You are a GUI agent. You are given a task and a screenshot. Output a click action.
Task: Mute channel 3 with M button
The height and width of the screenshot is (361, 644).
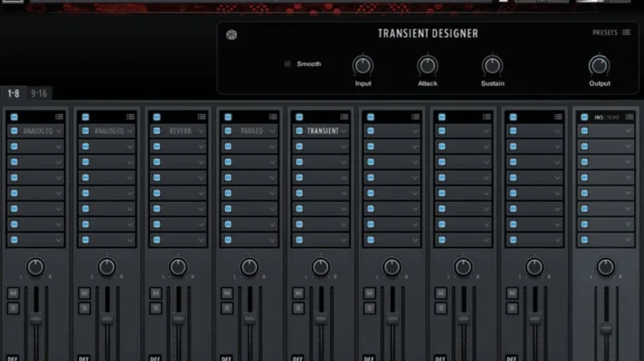pos(155,293)
